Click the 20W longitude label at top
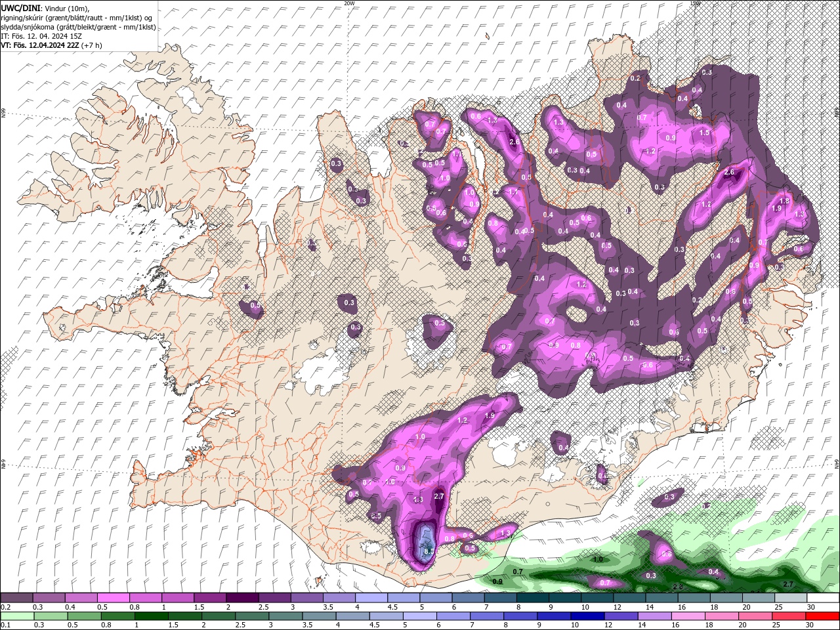Image resolution: width=840 pixels, height=630 pixels. pos(349,3)
